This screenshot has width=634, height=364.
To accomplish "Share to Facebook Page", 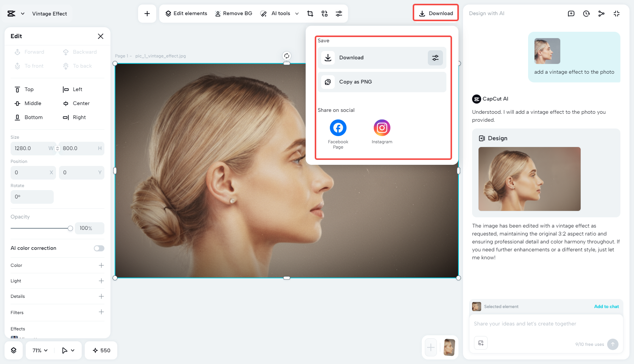I will pyautogui.click(x=338, y=134).
